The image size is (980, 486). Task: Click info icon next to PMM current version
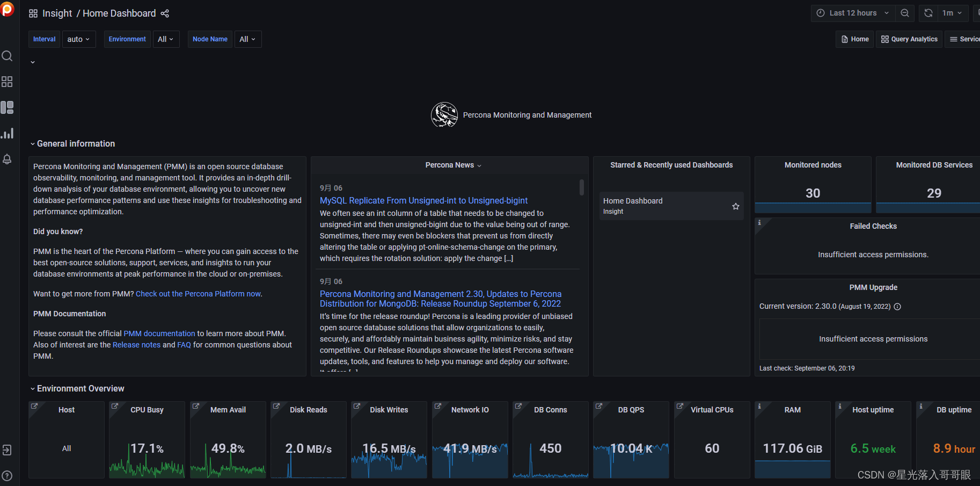(897, 307)
